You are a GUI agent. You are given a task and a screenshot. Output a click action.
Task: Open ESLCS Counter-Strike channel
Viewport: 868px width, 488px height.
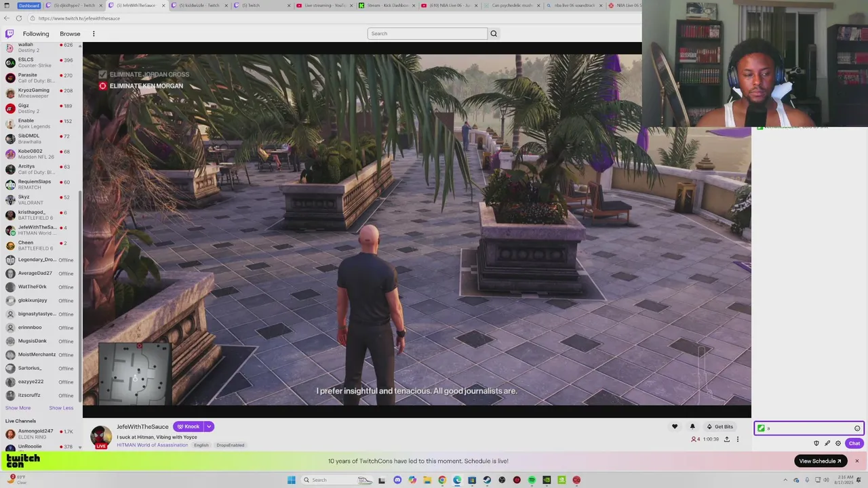point(41,62)
